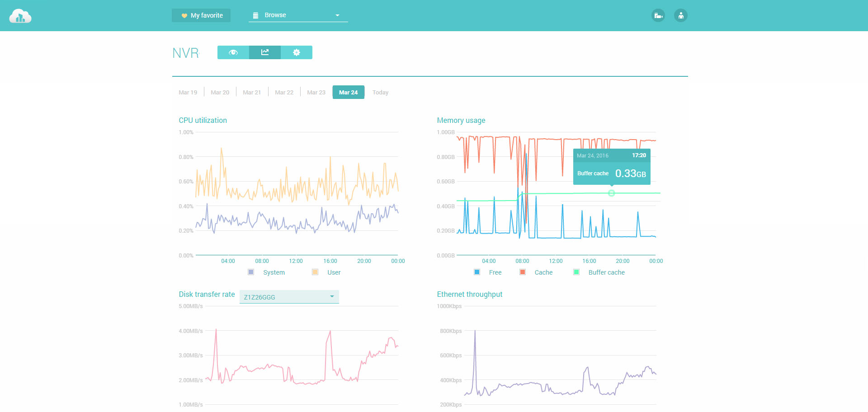
Task: Select the Mar 24 tab
Action: [x=349, y=92]
